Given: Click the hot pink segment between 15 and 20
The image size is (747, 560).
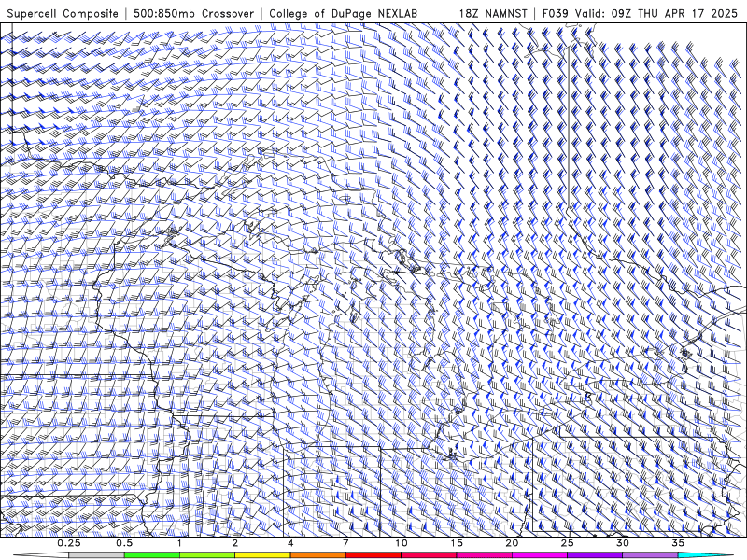Looking at the screenshot, I should [484, 555].
